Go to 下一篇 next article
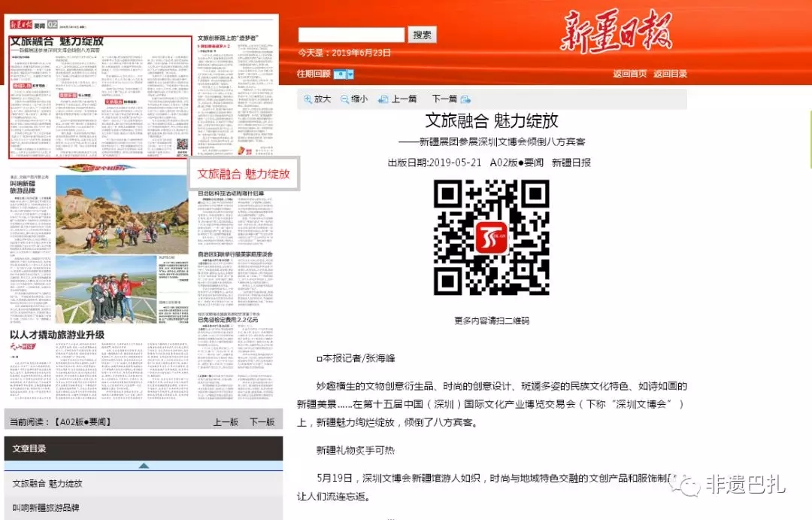 coord(445,99)
